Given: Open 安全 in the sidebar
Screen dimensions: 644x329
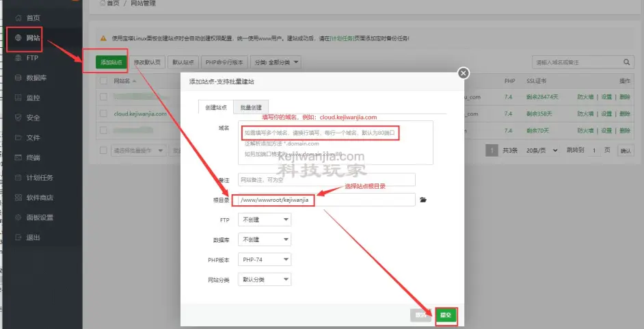Looking at the screenshot, I should click(33, 118).
